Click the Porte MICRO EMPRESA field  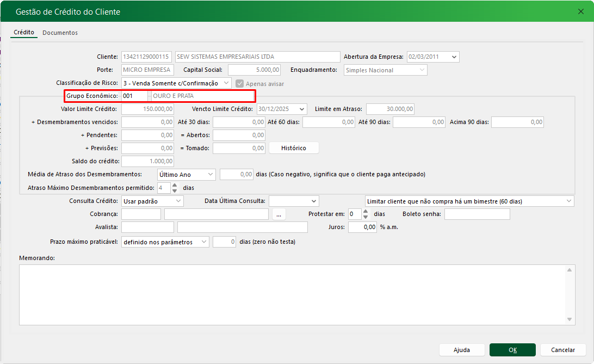pyautogui.click(x=147, y=70)
